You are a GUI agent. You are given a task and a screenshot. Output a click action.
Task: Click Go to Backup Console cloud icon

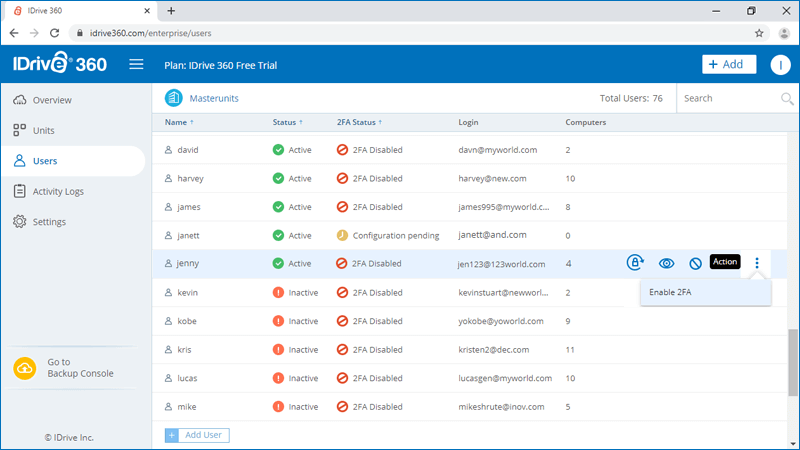pos(24,368)
